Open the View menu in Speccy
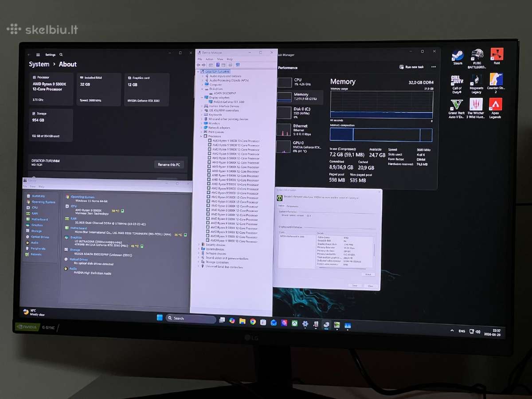532x399 pixels. click(33, 186)
